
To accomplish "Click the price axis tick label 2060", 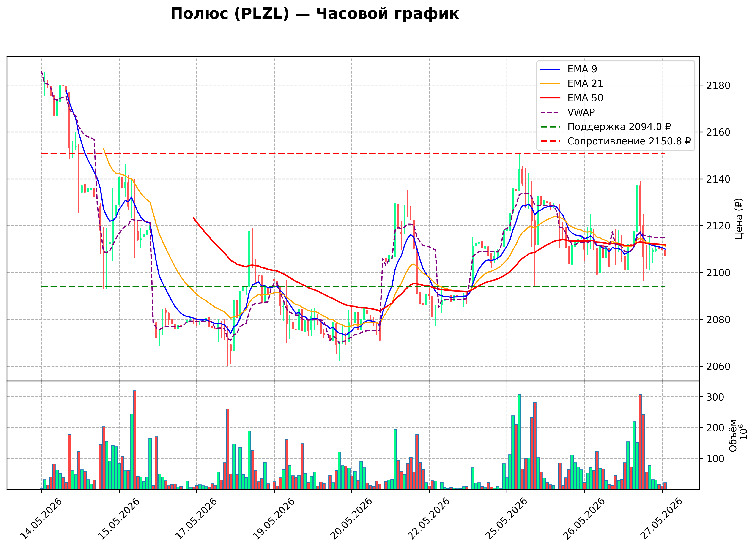I will coord(718,366).
